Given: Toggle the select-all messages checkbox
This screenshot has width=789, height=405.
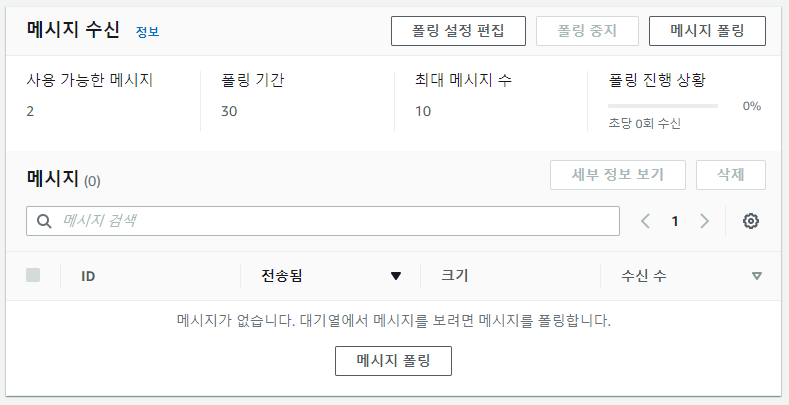Looking at the screenshot, I should coord(33,275).
